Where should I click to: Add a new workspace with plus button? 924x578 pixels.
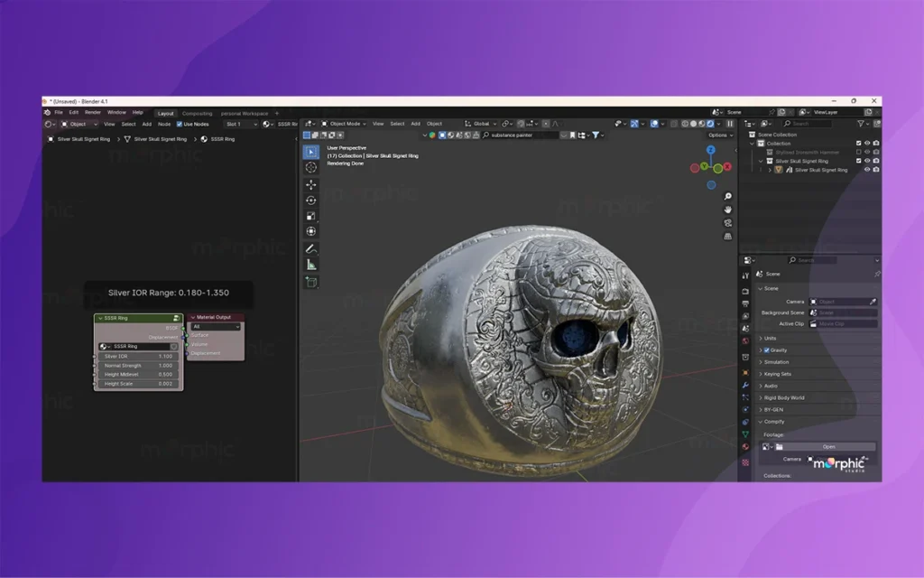(277, 113)
